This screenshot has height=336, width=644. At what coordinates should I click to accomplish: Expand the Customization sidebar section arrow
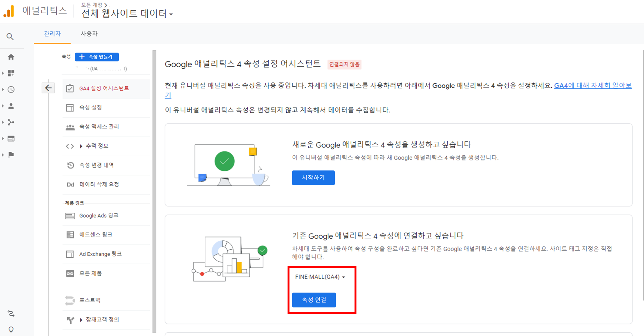click(3, 73)
